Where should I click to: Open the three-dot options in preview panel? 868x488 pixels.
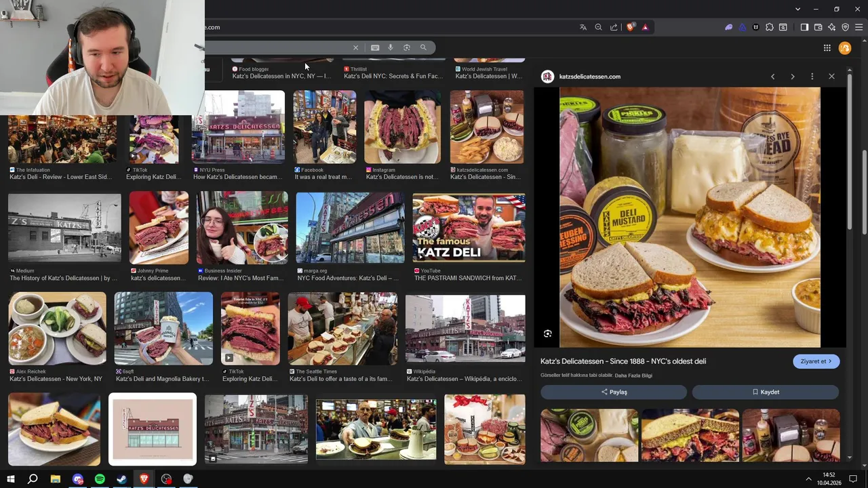tap(812, 77)
